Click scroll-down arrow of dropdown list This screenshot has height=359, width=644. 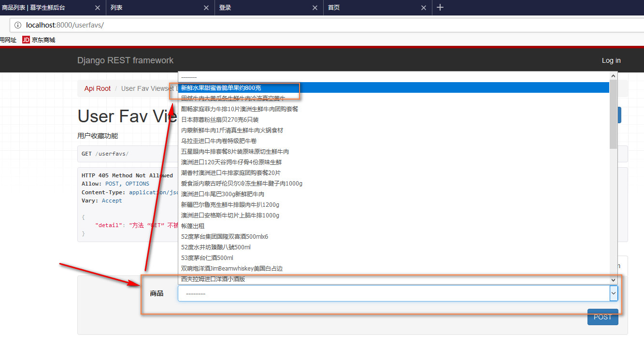pyautogui.click(x=614, y=280)
